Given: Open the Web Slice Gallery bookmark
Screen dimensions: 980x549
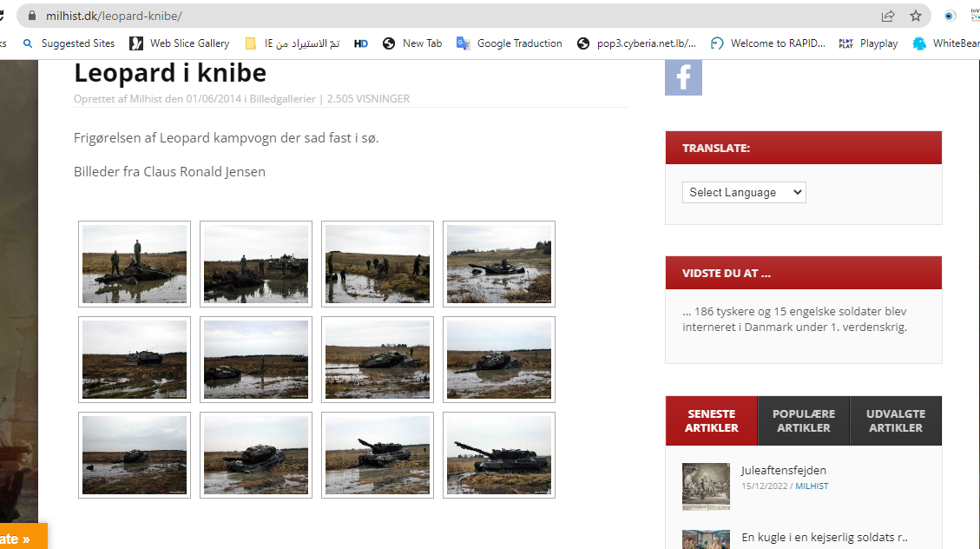Looking at the screenshot, I should tap(180, 43).
